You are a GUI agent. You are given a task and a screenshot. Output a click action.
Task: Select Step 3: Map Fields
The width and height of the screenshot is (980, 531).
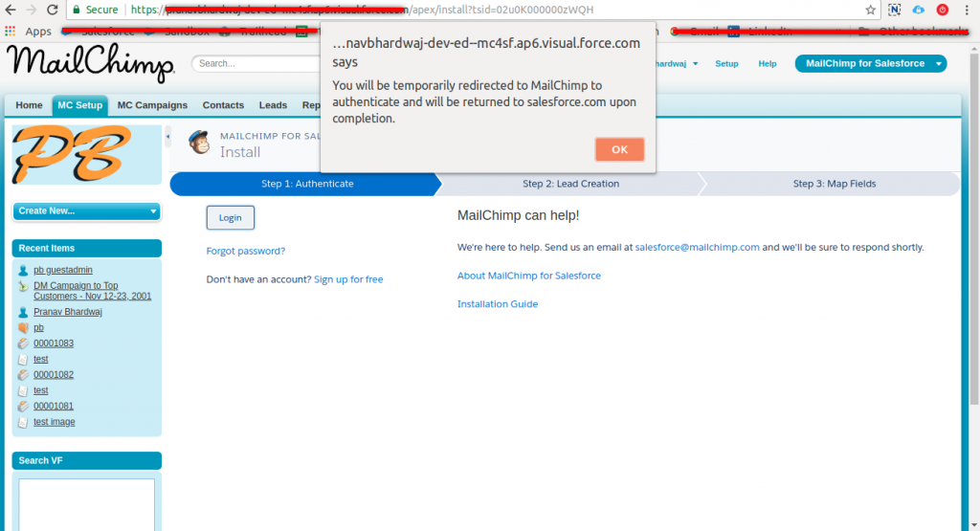[x=834, y=184]
